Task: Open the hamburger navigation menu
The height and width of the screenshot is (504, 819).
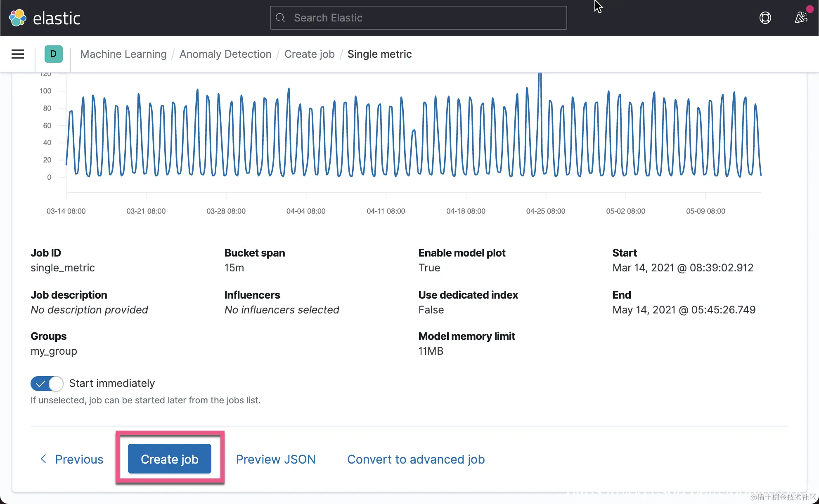Action: point(18,54)
